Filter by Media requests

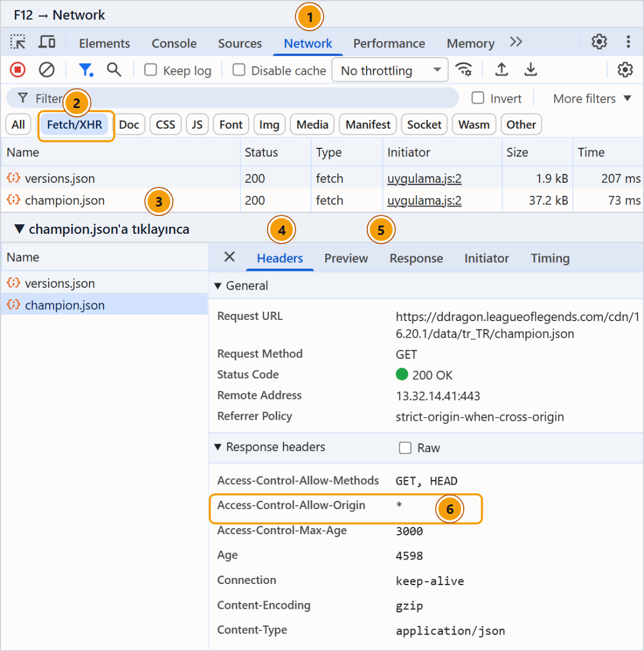[312, 125]
